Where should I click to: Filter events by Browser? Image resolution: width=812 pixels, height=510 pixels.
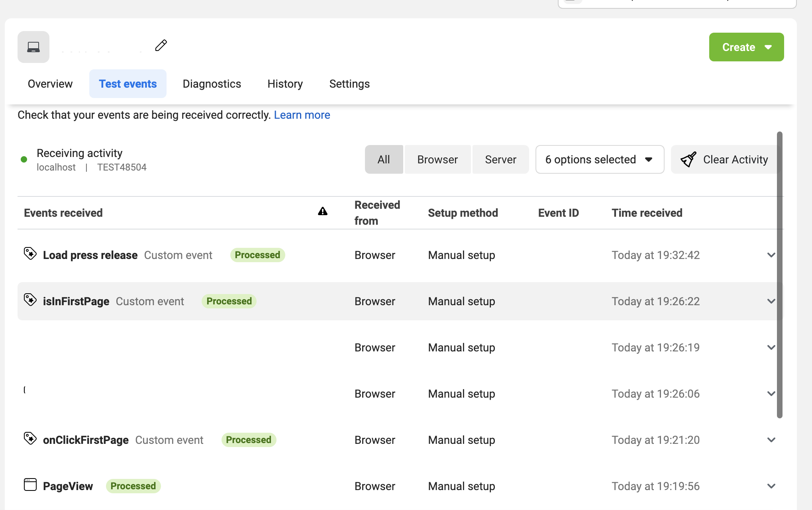(437, 159)
